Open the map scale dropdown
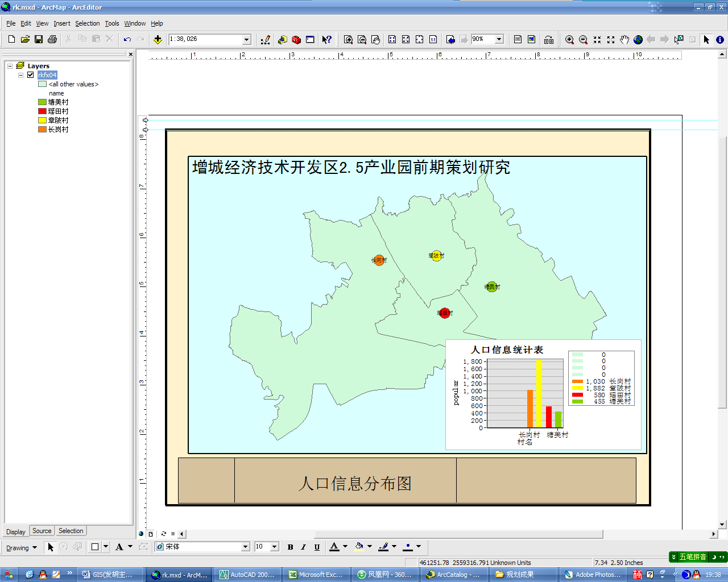 tap(247, 39)
